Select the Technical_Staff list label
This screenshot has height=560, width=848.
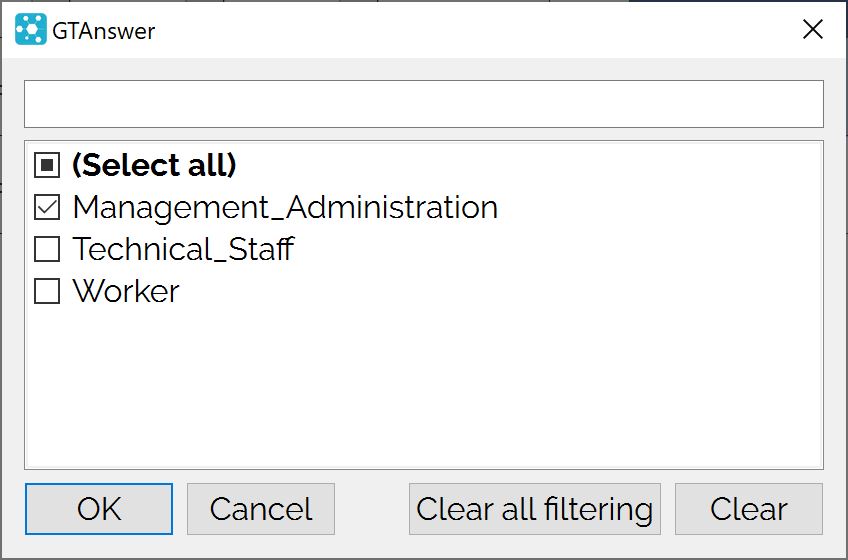click(x=183, y=249)
